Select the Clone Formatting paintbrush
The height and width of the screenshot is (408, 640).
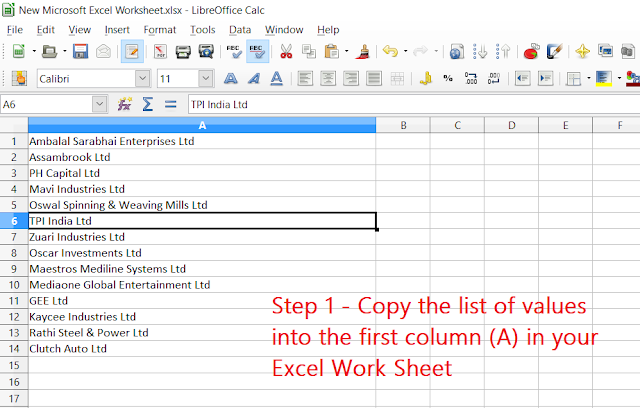(x=362, y=52)
